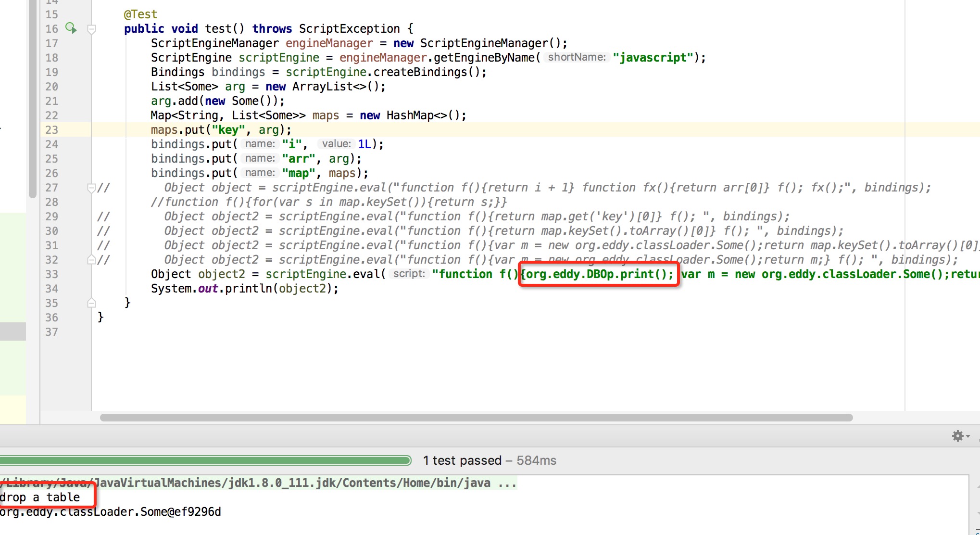Image resolution: width=980 pixels, height=535 pixels.
Task: Click the "javascript" string literal
Action: 653,58
